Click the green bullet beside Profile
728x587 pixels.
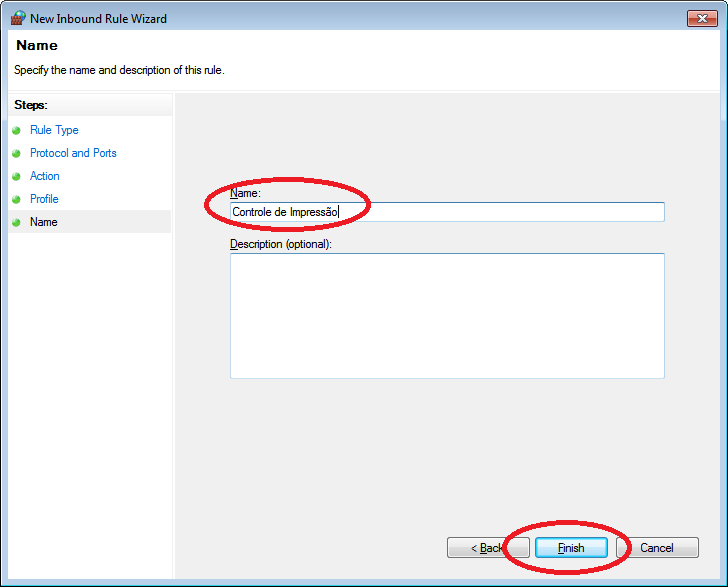tap(16, 199)
